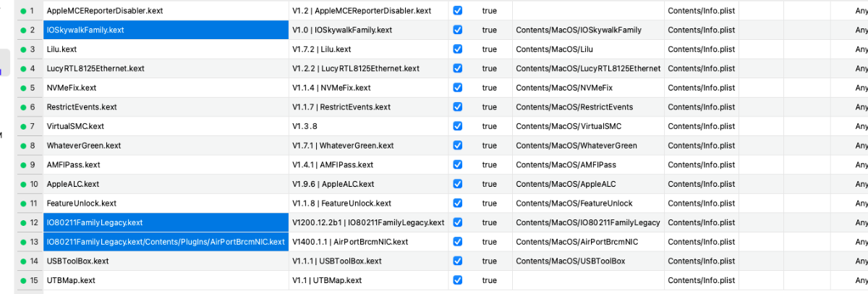Disable the USBToolBox.kext checkbox
868x294 pixels.
(457, 261)
